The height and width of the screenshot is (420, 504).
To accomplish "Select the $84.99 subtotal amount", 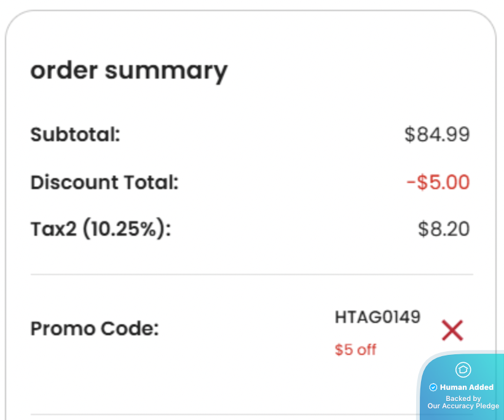I will click(x=437, y=134).
